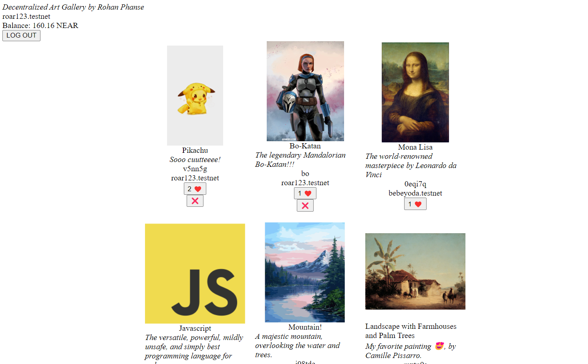Click bebeyoda.testnet owner under Mona Lisa
The width and height of the screenshot is (588, 364).
point(415,193)
